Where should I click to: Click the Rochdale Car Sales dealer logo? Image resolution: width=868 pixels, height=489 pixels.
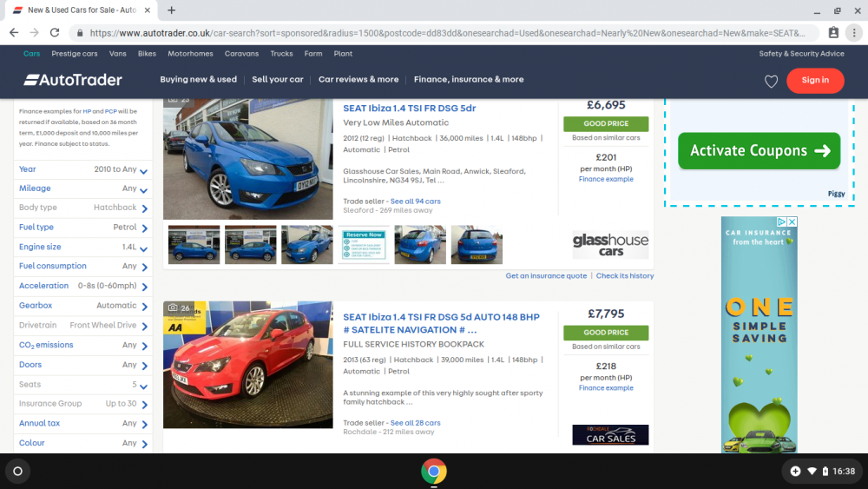pos(610,435)
